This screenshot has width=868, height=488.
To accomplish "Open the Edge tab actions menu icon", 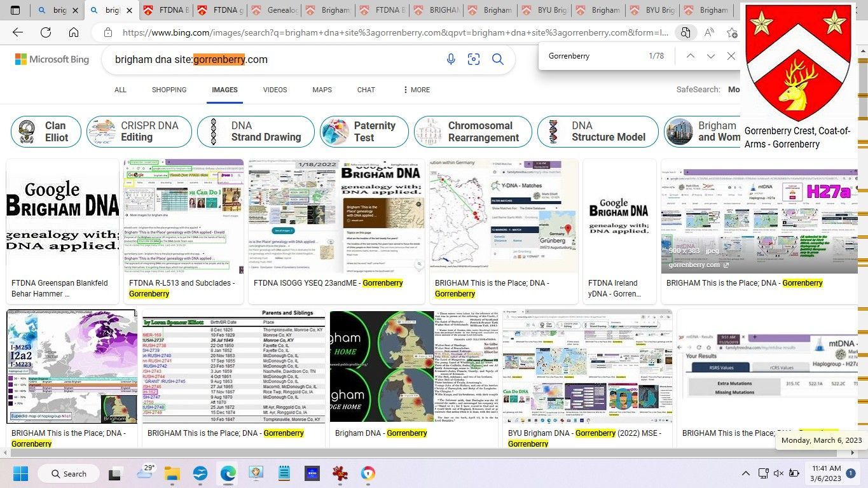I will click(15, 10).
